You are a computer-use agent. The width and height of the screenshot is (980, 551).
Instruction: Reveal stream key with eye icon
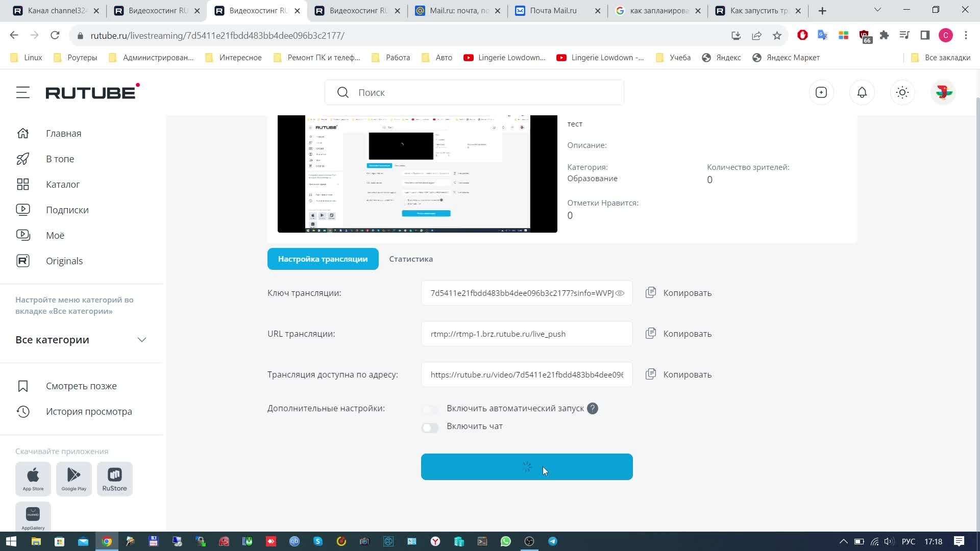pos(620,293)
